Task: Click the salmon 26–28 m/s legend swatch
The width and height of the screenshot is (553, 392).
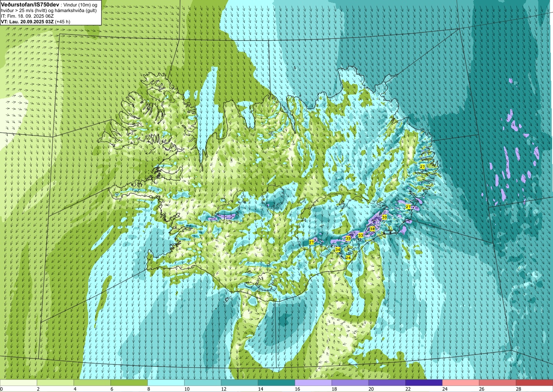Action: pyautogui.click(x=497, y=383)
